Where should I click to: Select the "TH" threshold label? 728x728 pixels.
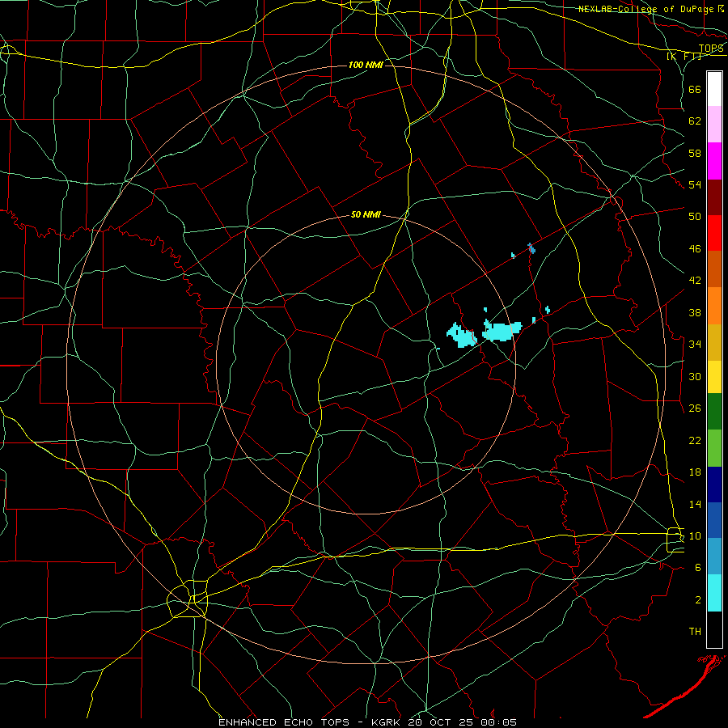(x=695, y=632)
